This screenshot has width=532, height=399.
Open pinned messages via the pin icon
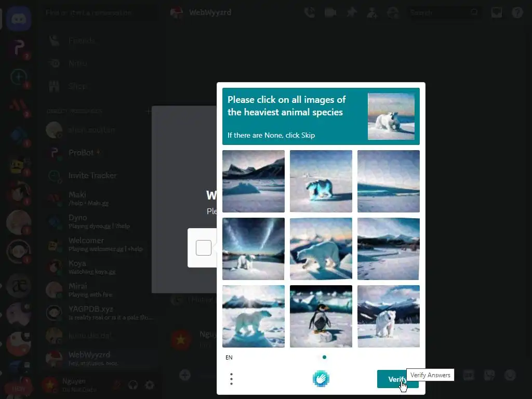[352, 12]
